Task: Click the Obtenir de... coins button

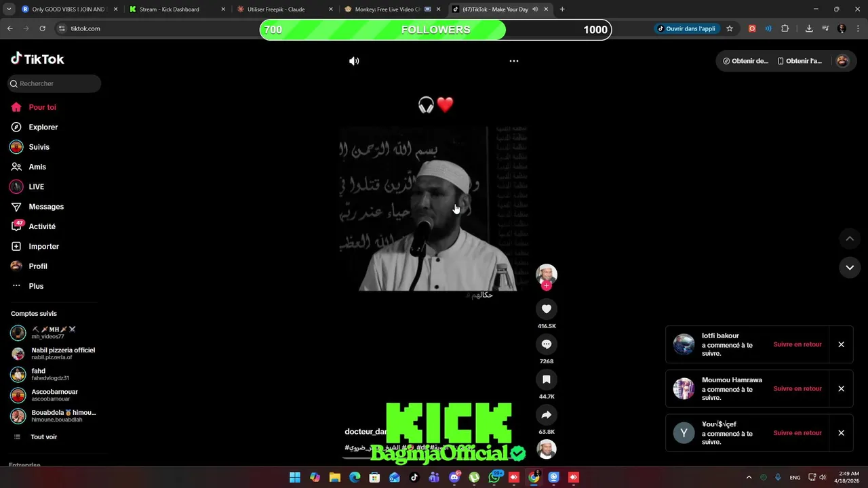Action: pos(745,61)
